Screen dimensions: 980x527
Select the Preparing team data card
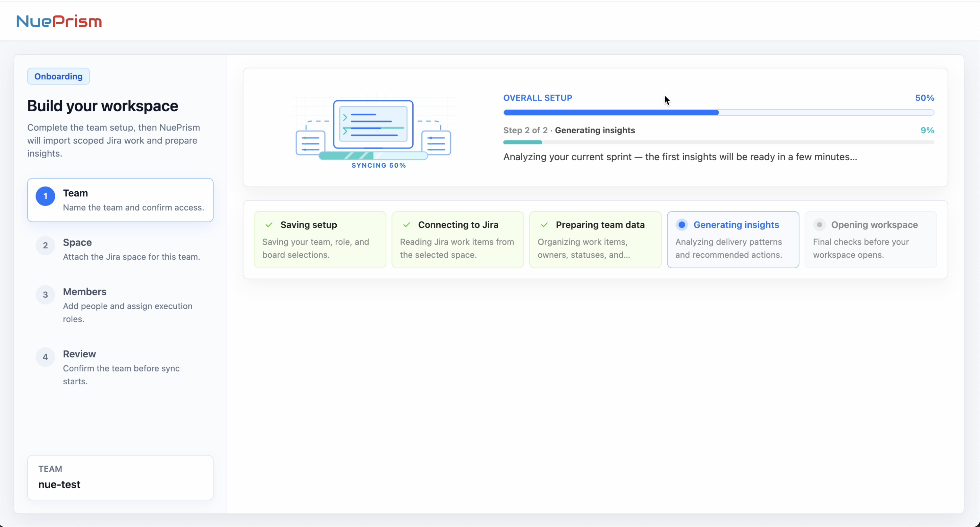pos(595,240)
